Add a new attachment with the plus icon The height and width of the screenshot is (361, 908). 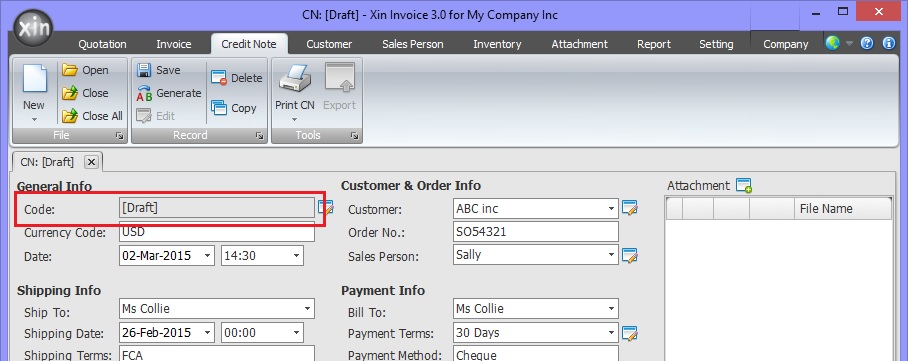click(x=744, y=185)
